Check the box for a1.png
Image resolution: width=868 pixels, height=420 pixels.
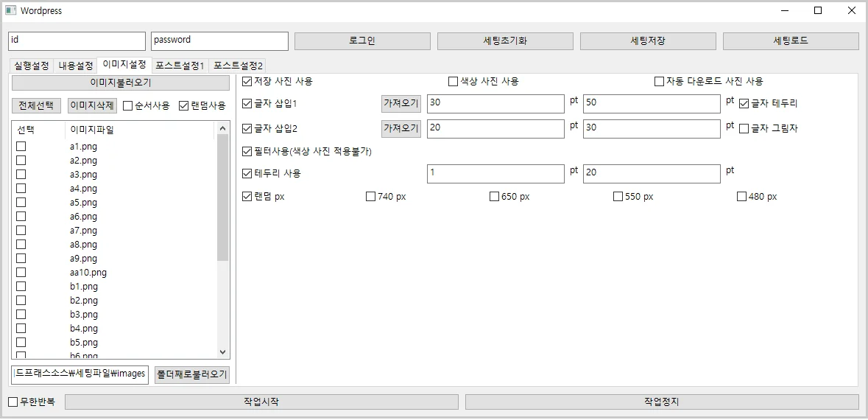[21, 147]
